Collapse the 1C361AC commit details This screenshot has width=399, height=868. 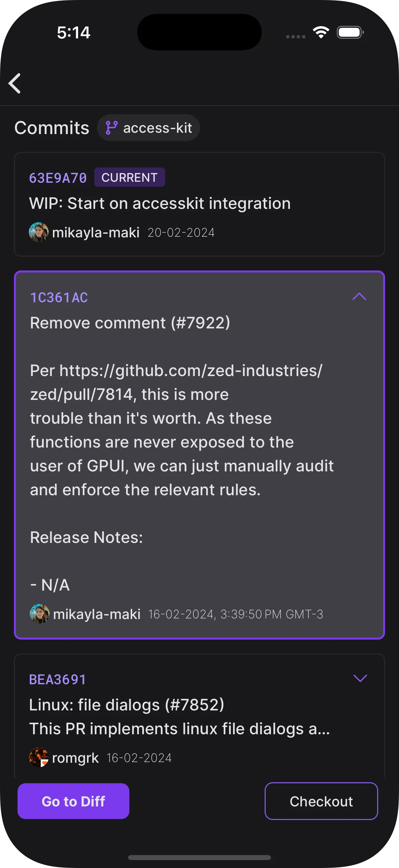(359, 297)
